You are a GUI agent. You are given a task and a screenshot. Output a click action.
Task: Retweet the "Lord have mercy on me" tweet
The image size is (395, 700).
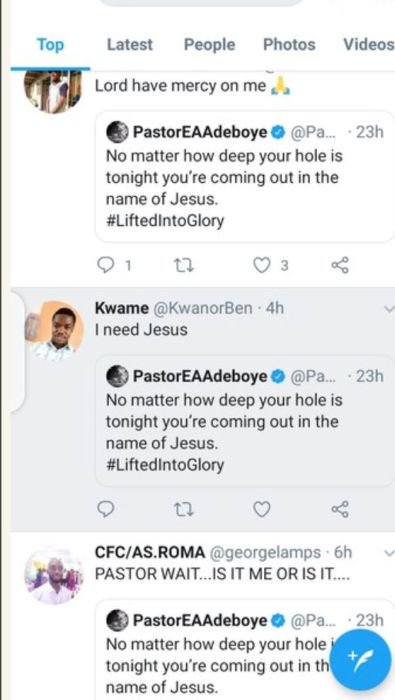pos(183,266)
